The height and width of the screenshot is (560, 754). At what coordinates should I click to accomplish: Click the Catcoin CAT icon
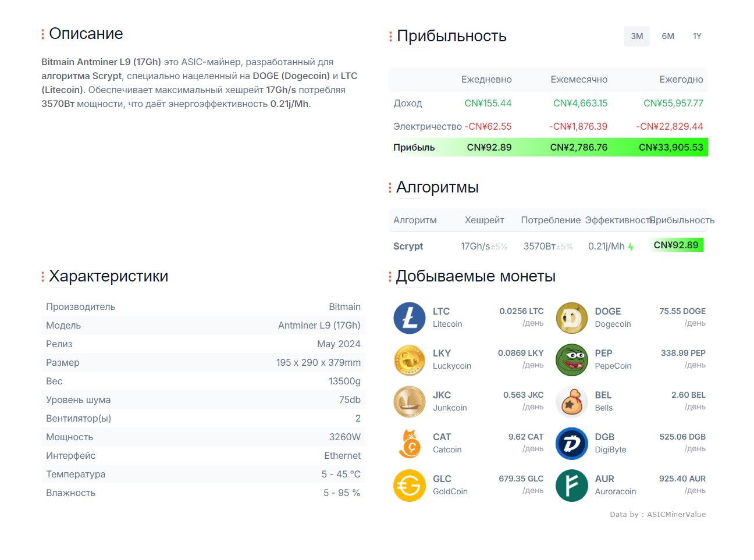[x=410, y=444]
